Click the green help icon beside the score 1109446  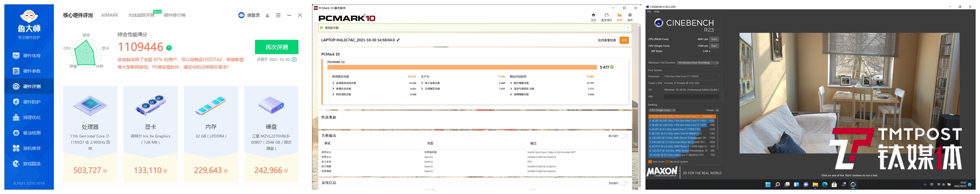click(169, 48)
